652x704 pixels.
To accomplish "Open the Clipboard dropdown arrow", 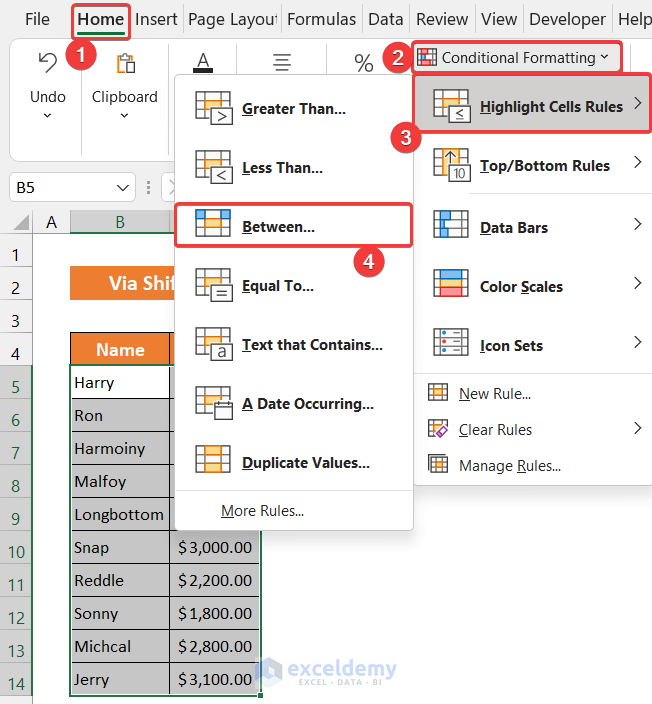I will (x=124, y=115).
